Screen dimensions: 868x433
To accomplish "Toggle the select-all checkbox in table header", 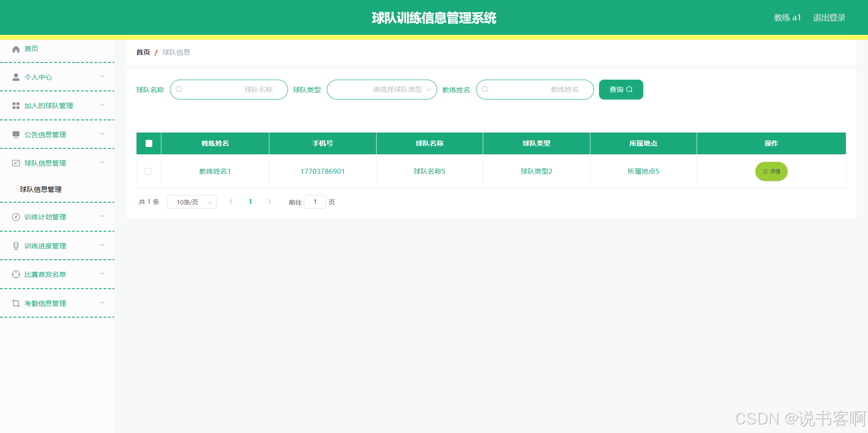I will click(149, 143).
